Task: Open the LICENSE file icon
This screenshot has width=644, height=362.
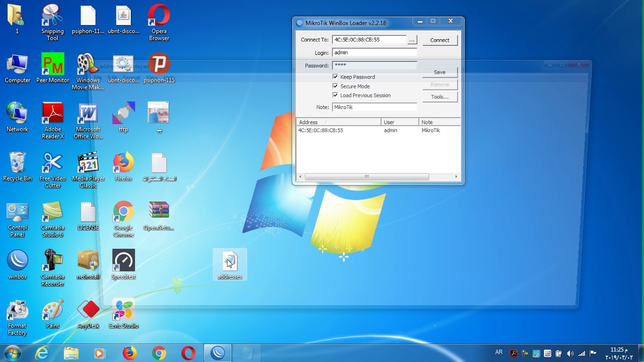Action: point(88,216)
